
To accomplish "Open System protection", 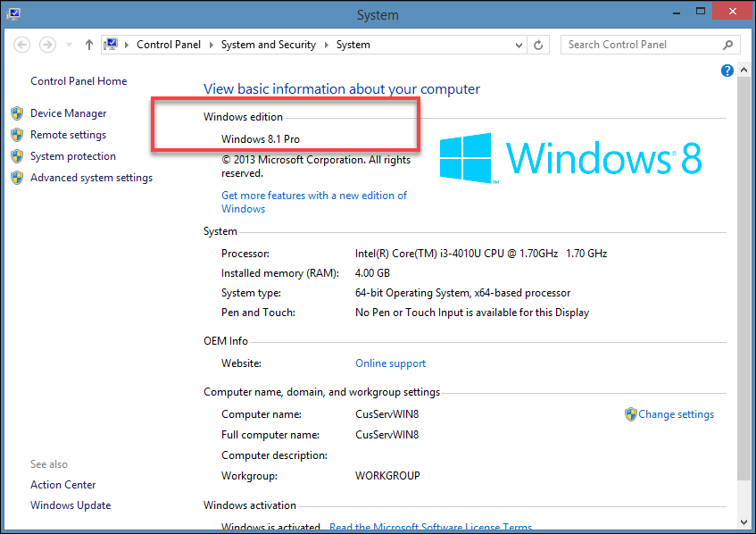I will click(x=73, y=156).
